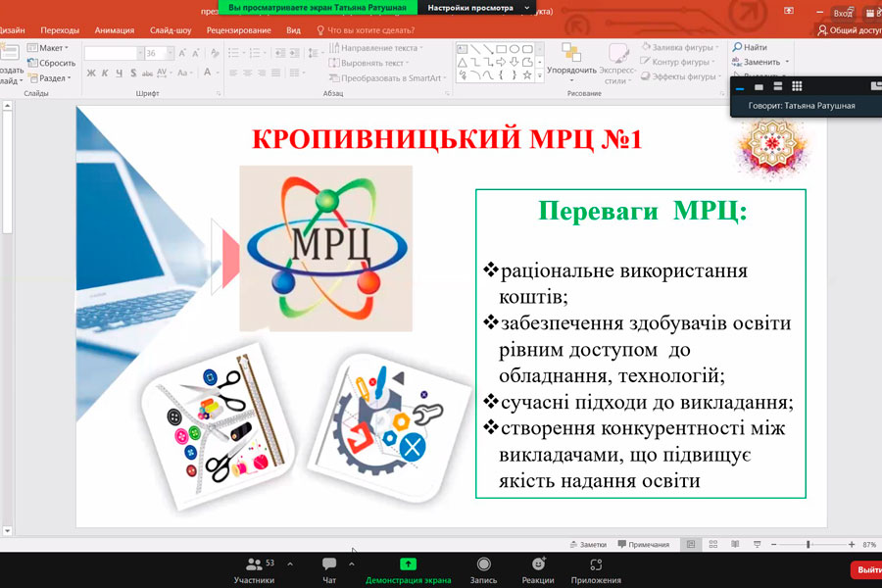Click Сбросить reset slide button
The width and height of the screenshot is (882, 588).
tap(52, 63)
